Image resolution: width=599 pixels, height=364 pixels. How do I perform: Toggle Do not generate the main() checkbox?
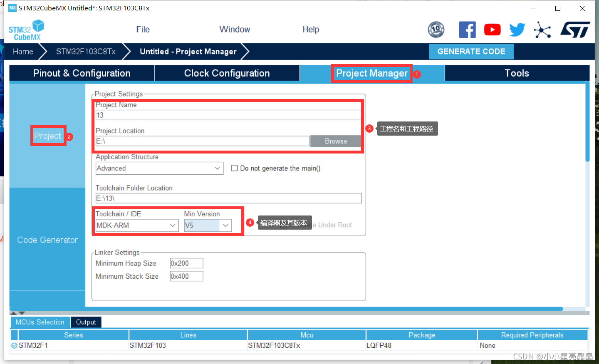pos(235,168)
